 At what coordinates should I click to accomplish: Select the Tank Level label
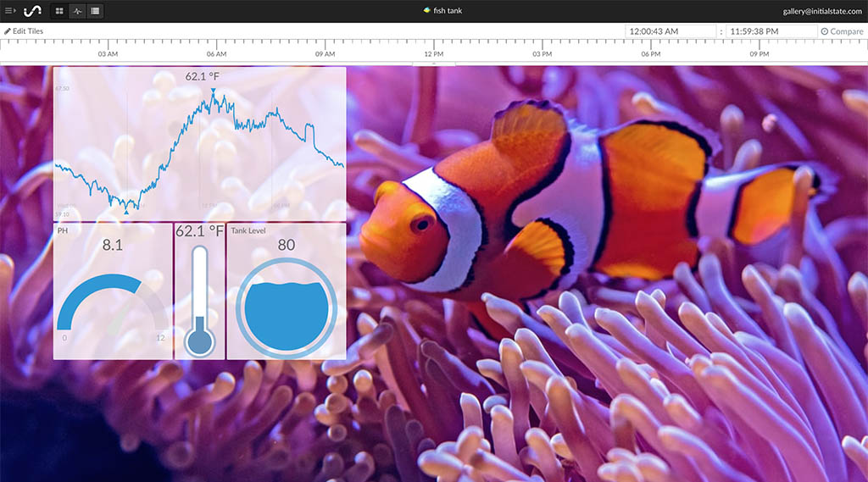248,230
